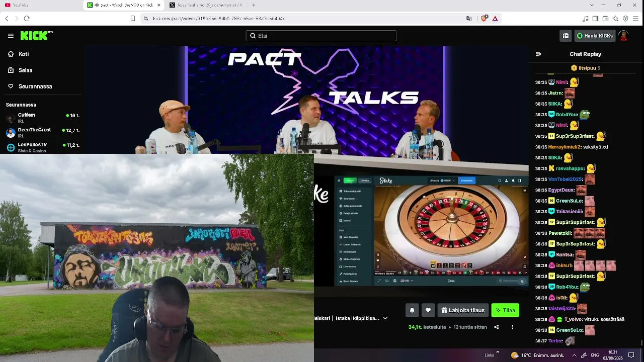Click the pinned Iitsipuu gifter entry

[586, 68]
